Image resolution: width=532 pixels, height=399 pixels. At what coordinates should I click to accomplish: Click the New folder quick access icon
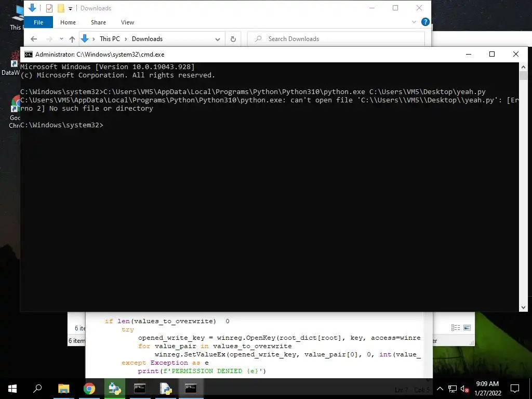(61, 8)
